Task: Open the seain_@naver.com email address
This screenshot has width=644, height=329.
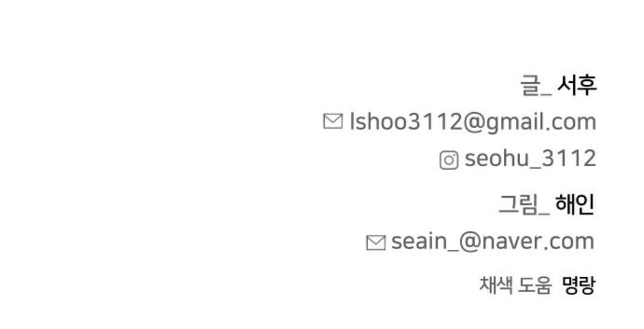Action: point(493,241)
